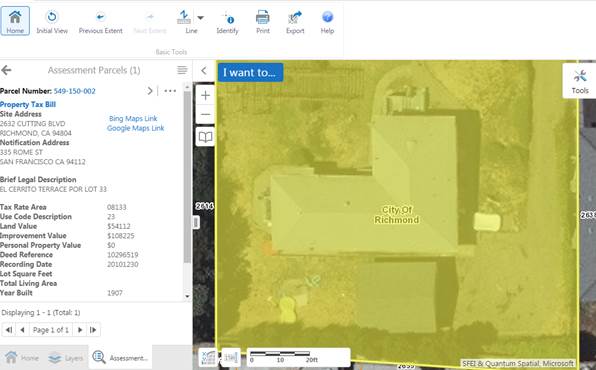Click the Recording Date 20101230
This screenshot has height=370, width=596.
122,264
